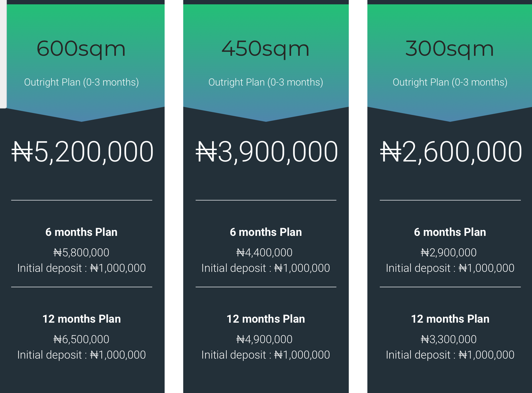
Task: Select the ₦2,600,000 outright price
Action: click(x=451, y=152)
